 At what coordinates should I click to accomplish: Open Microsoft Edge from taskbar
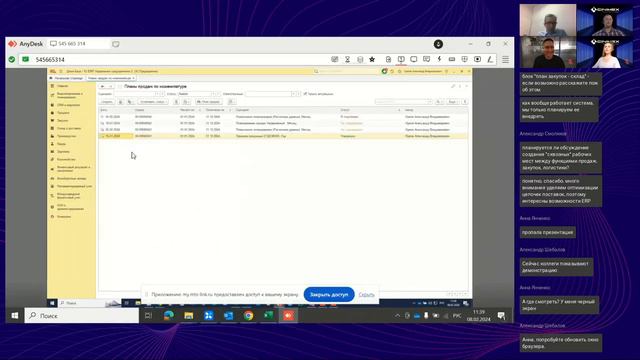169,316
